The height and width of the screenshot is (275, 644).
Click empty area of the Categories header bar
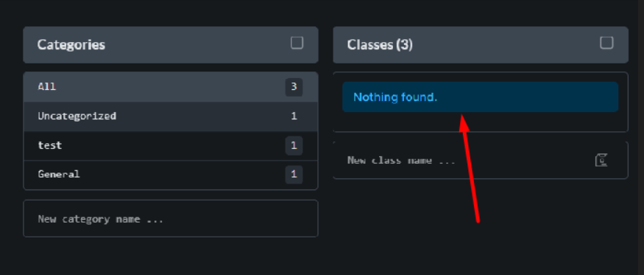pos(197,45)
